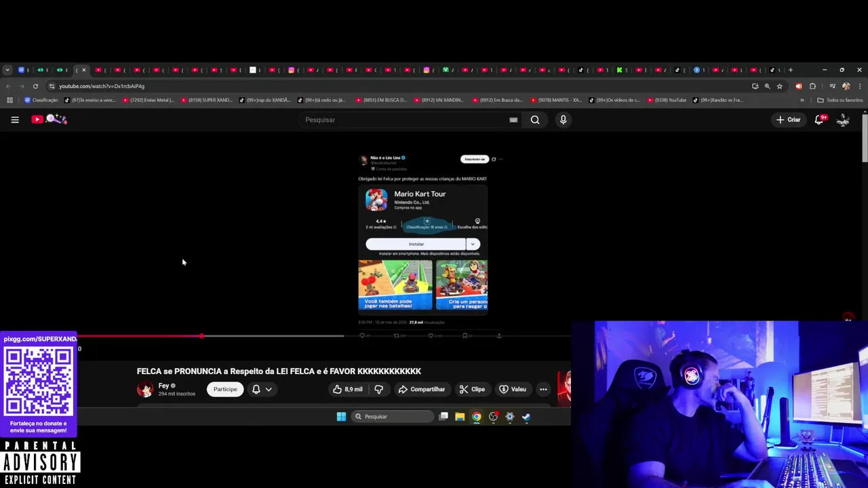868x488 pixels.
Task: Open Chrome from the taskbar
Action: coord(477,417)
